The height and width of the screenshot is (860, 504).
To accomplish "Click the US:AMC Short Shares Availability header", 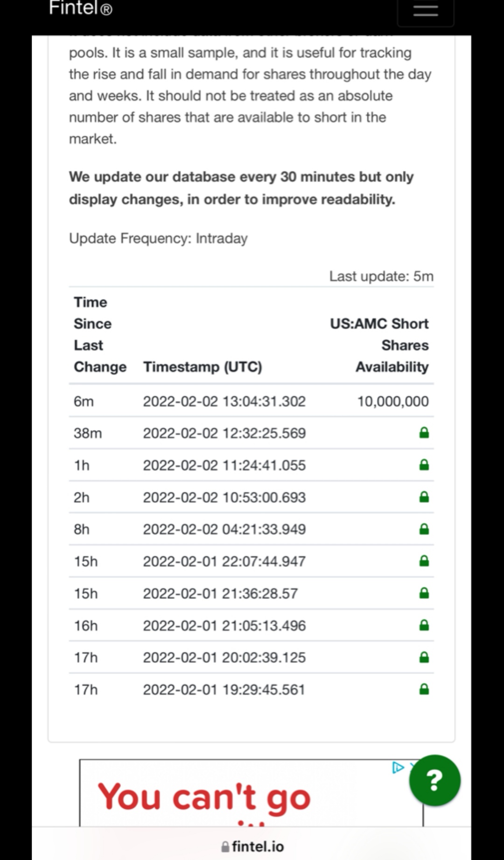I will 379,345.
